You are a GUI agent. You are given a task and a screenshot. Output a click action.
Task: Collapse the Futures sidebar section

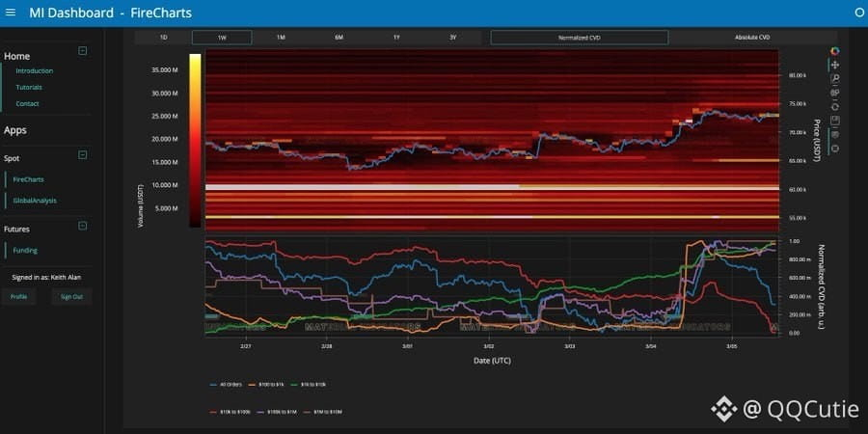click(83, 226)
